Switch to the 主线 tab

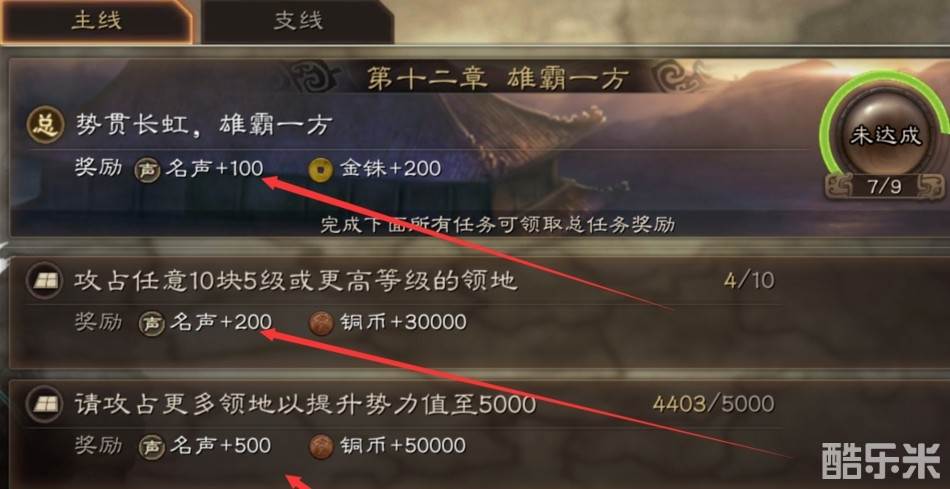point(96,22)
